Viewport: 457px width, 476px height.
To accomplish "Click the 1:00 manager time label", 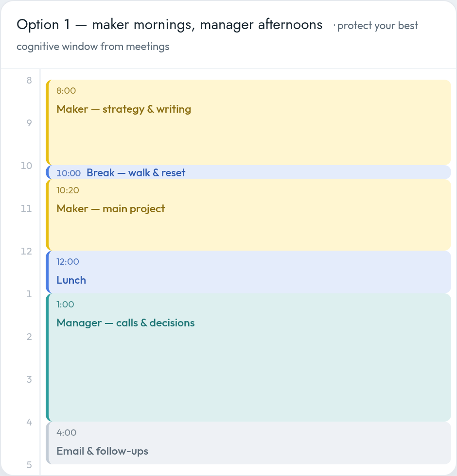I will coord(65,305).
